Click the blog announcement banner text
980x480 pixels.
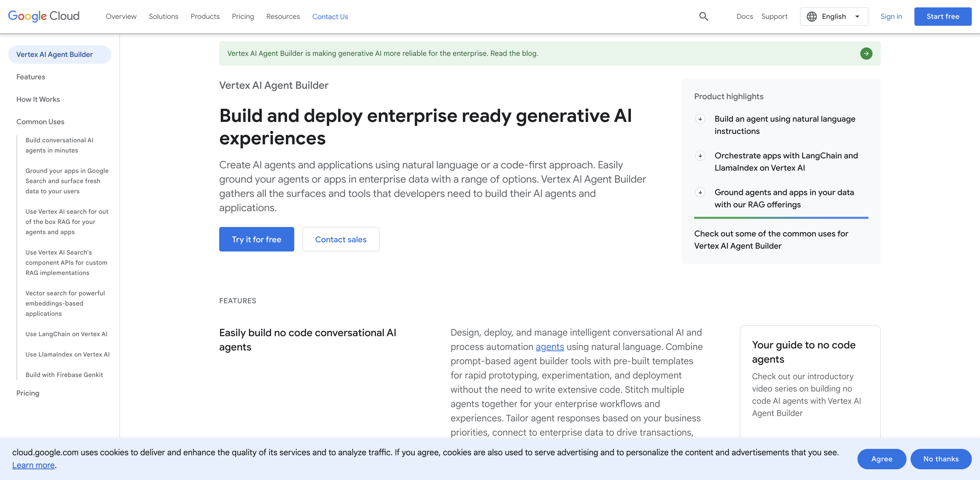383,53
